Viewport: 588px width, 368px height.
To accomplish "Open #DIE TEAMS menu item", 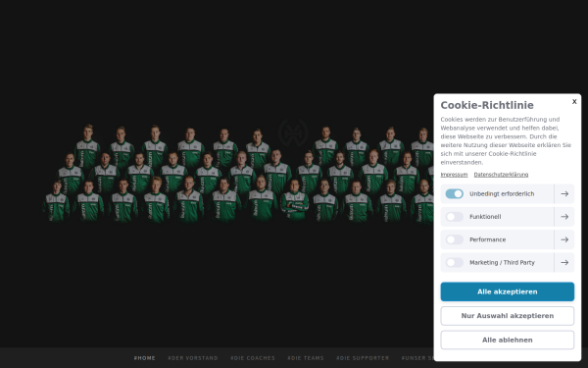I will coord(305,358).
